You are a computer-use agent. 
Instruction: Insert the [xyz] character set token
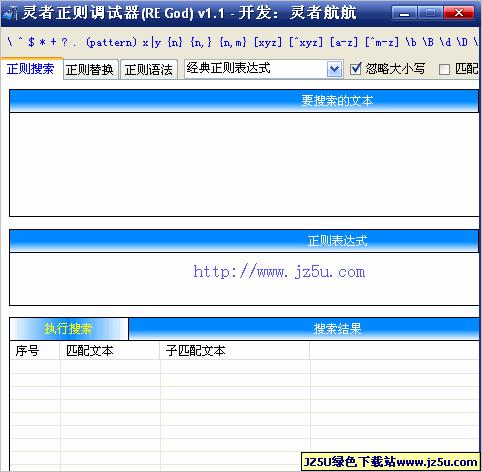268,42
